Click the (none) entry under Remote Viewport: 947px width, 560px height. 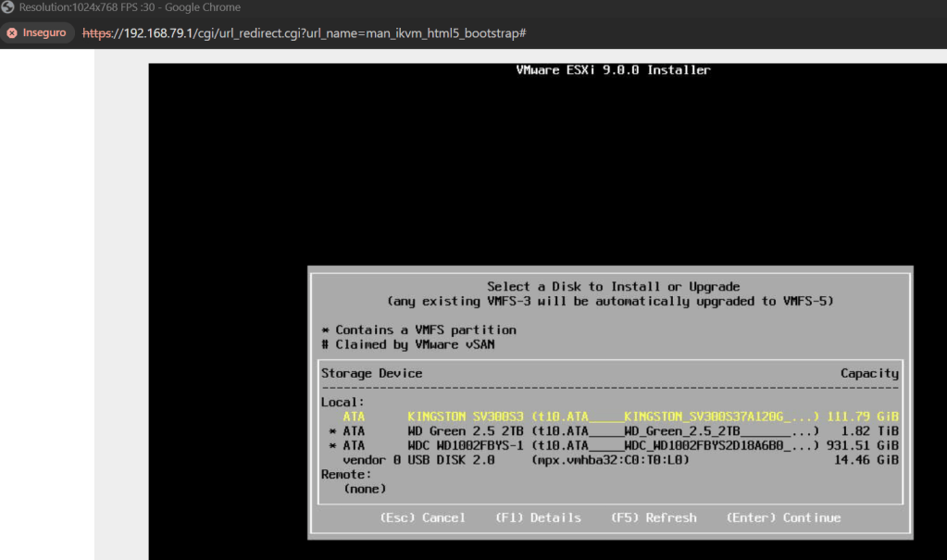point(365,489)
